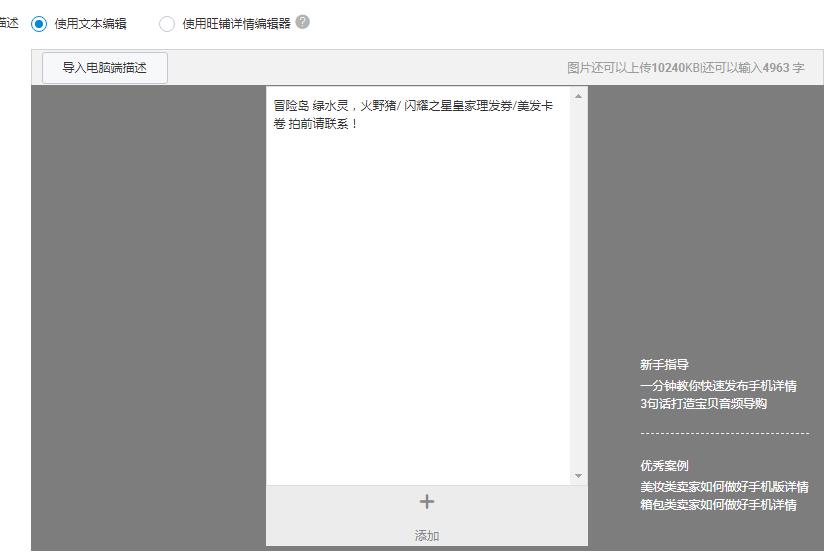Image resolution: width=834 pixels, height=559 pixels.
Task: Click the 导入电脑端描述 button
Action: point(105,68)
